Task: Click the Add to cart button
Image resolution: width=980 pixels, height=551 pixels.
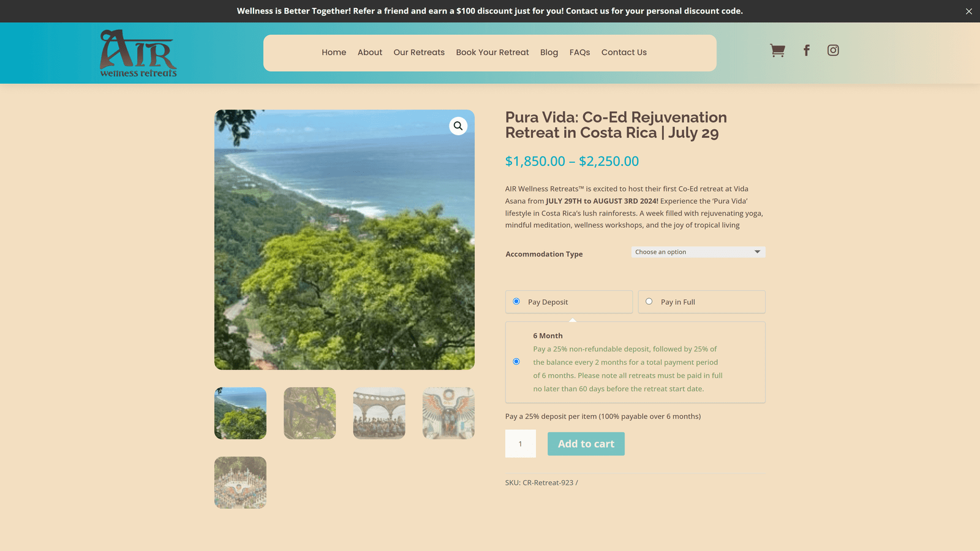Action: 586,444
